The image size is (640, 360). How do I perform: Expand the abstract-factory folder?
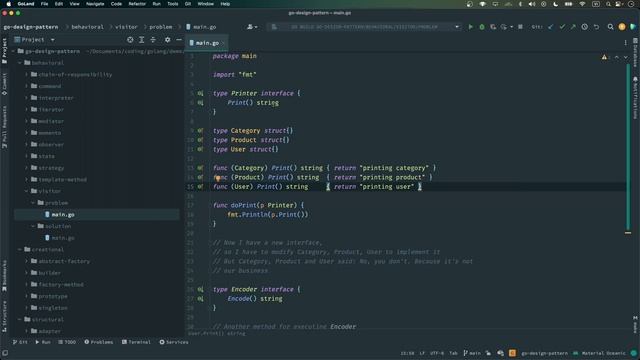27,261
